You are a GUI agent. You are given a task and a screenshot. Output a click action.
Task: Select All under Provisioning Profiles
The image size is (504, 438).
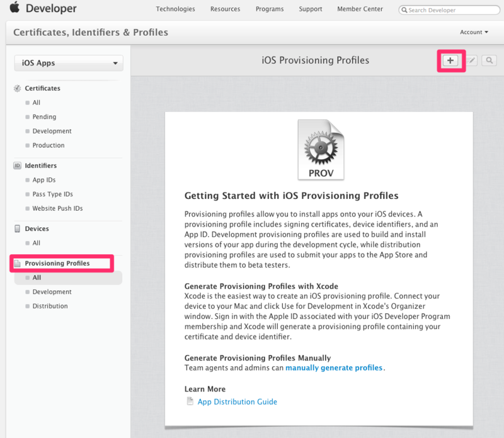tap(68, 278)
